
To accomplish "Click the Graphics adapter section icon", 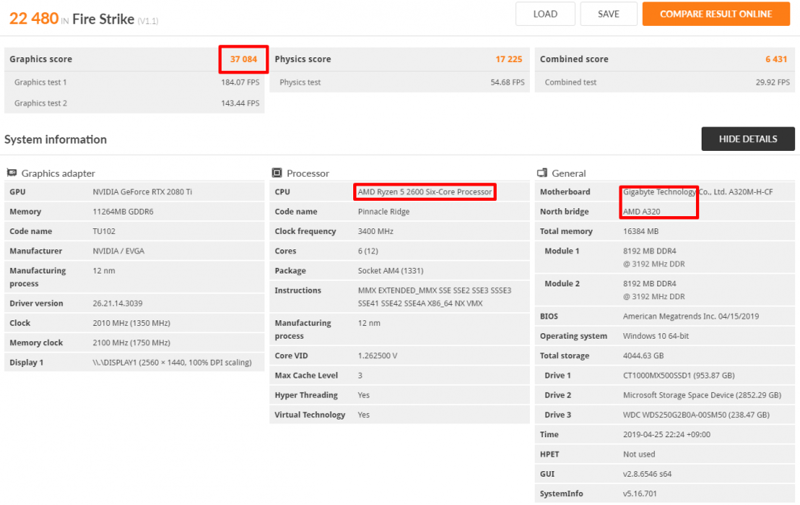I will pyautogui.click(x=12, y=173).
